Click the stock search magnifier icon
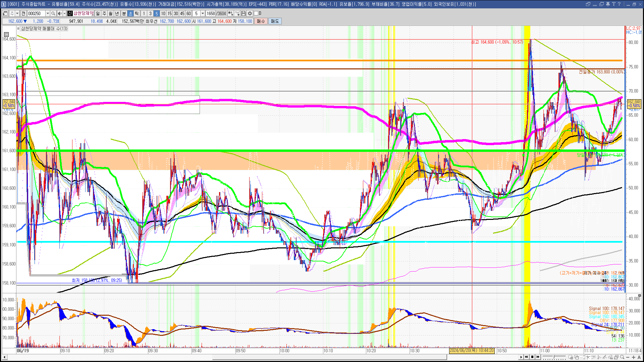 click(53, 13)
